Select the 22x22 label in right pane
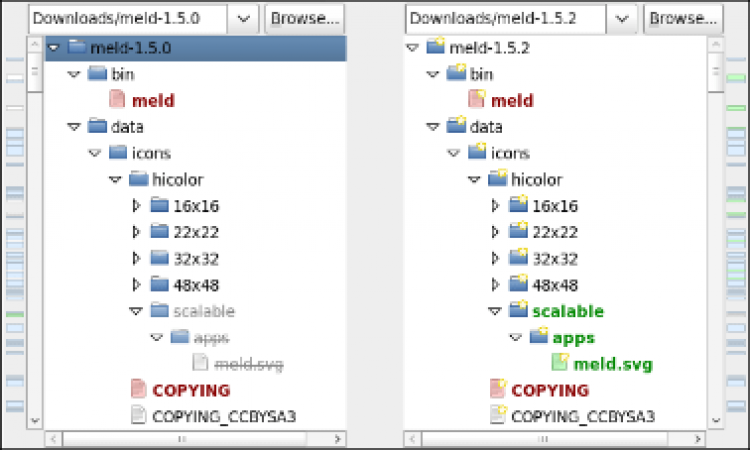 click(x=555, y=232)
